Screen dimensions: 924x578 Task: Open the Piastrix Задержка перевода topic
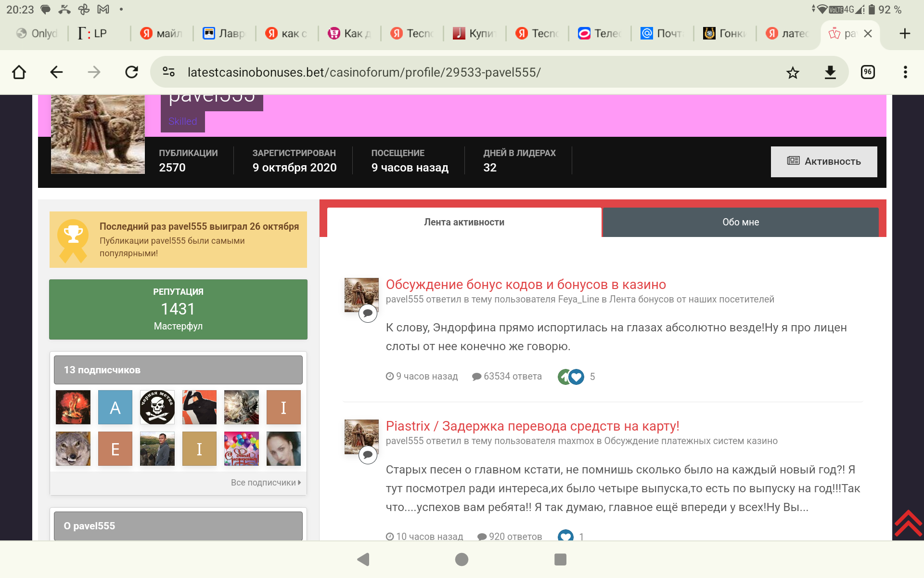click(x=532, y=426)
